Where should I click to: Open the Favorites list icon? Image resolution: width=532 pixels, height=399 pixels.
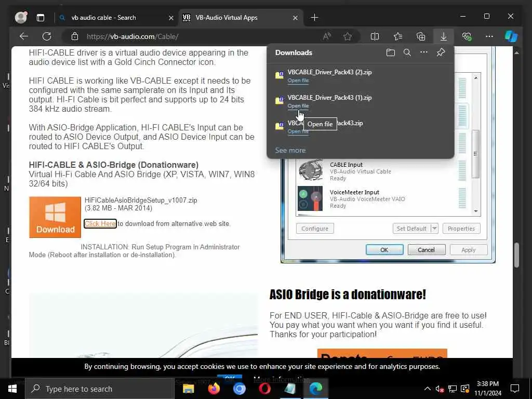[397, 36]
